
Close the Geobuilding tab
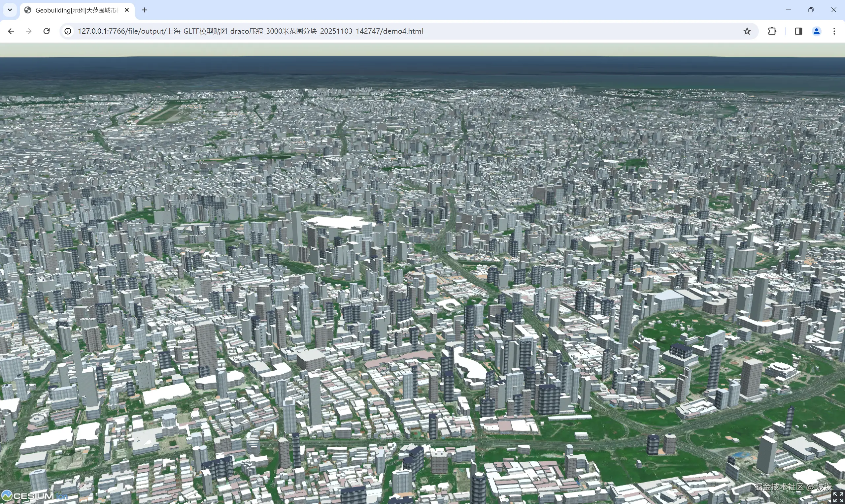127,10
